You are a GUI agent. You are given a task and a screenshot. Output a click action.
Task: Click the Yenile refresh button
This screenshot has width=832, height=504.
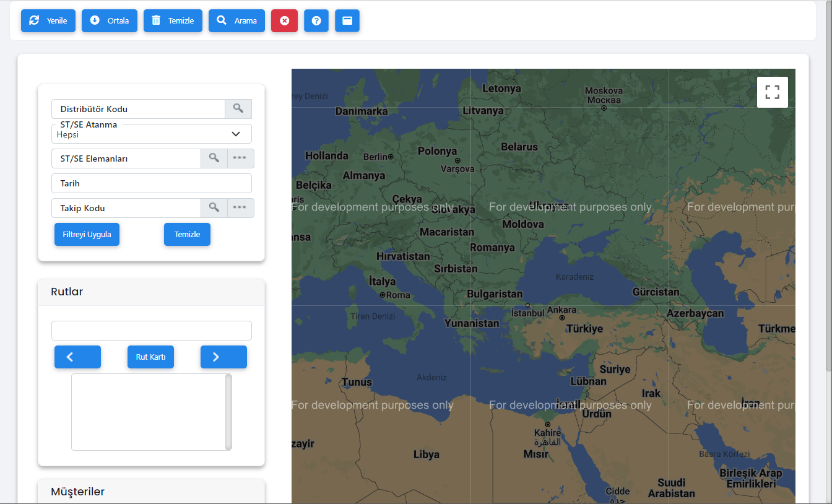pos(48,20)
